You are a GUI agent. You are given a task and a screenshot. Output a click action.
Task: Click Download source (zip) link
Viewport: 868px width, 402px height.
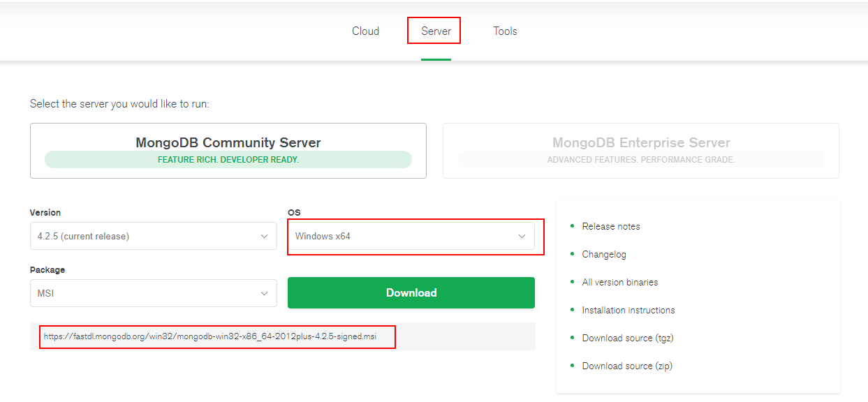click(627, 366)
